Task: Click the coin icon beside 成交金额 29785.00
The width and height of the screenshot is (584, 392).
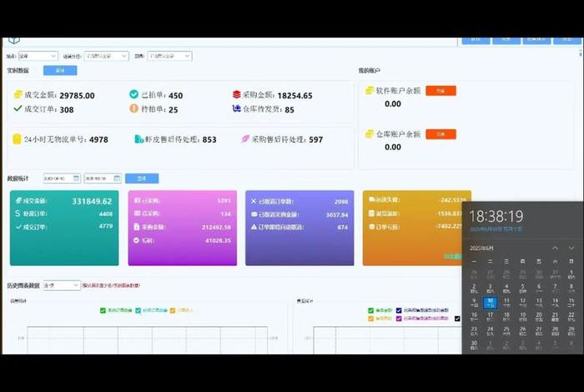Action: (x=18, y=94)
